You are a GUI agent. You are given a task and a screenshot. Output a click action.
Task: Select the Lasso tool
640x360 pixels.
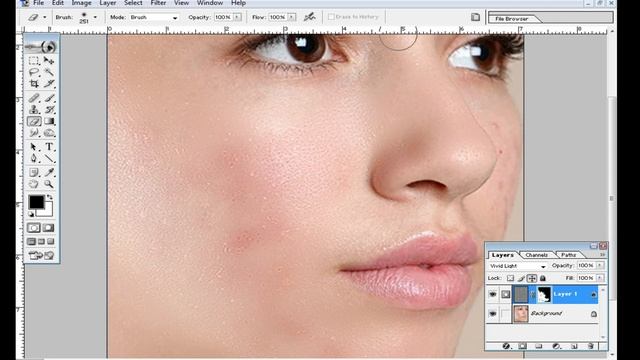(34, 72)
